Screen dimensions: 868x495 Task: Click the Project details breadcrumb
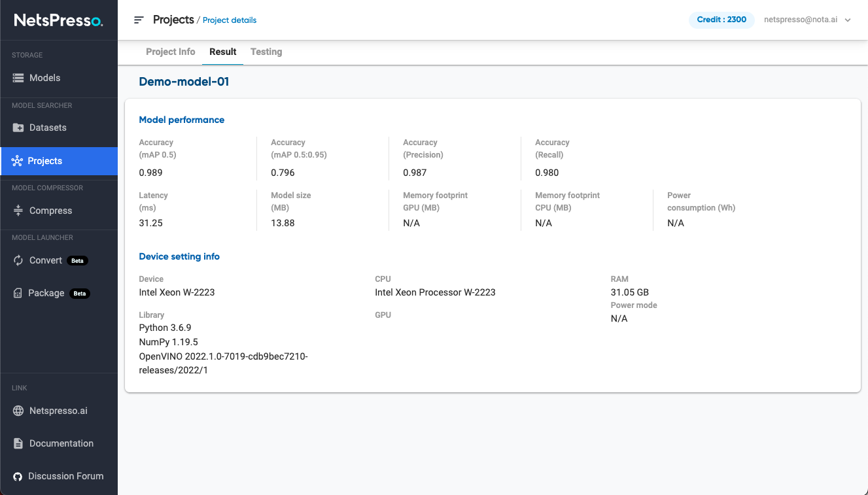tap(230, 20)
